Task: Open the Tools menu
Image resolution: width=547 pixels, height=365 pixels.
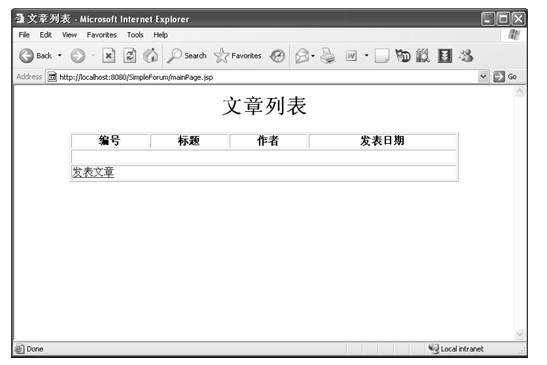Action: [135, 35]
